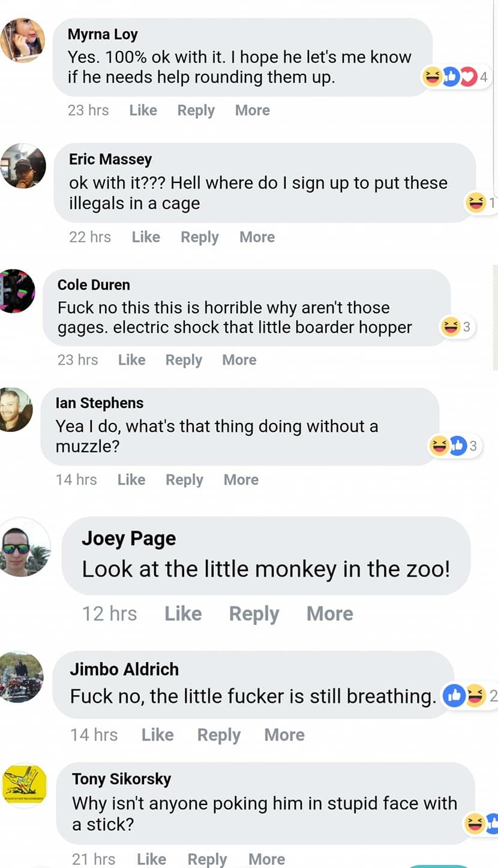
Task: Click the Ian Stephens name link
Action: pyautogui.click(x=100, y=403)
